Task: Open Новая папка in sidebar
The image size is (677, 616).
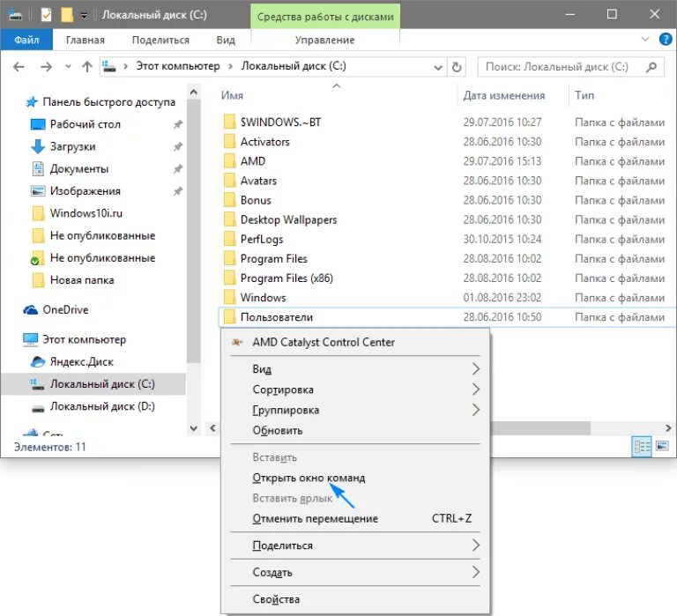Action: [x=82, y=280]
